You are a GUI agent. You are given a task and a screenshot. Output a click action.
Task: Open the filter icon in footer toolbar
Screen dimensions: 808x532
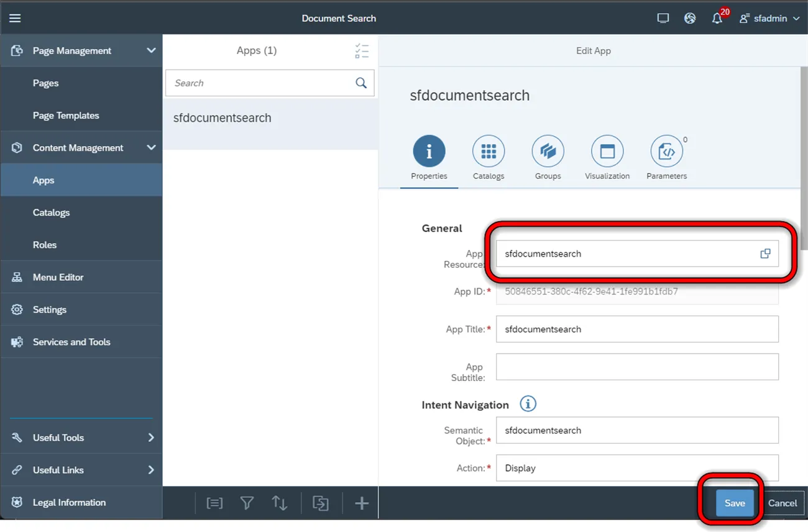(247, 503)
